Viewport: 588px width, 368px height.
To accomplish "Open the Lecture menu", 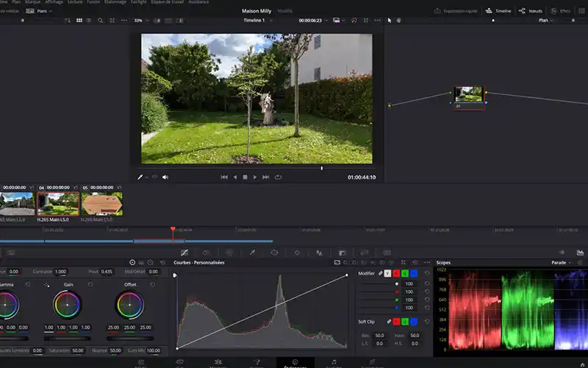I will pyautogui.click(x=75, y=2).
